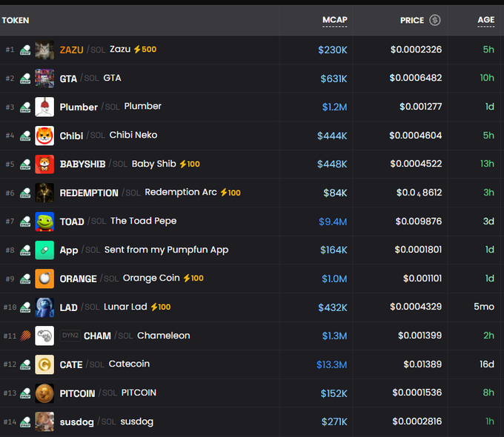The width and height of the screenshot is (504, 437).
Task: Click the Catecoin gold token icon
Action: click(x=44, y=364)
